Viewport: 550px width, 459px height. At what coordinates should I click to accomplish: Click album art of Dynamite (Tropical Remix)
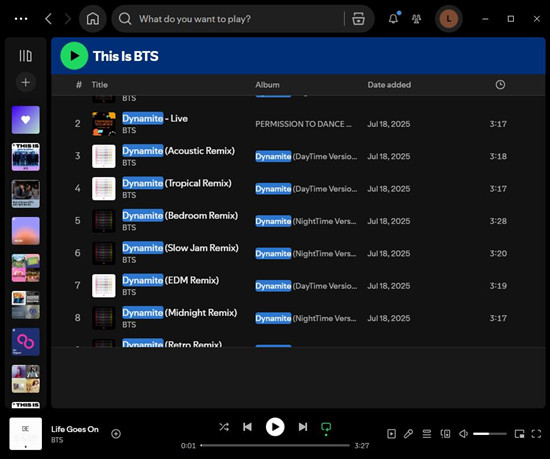point(104,189)
